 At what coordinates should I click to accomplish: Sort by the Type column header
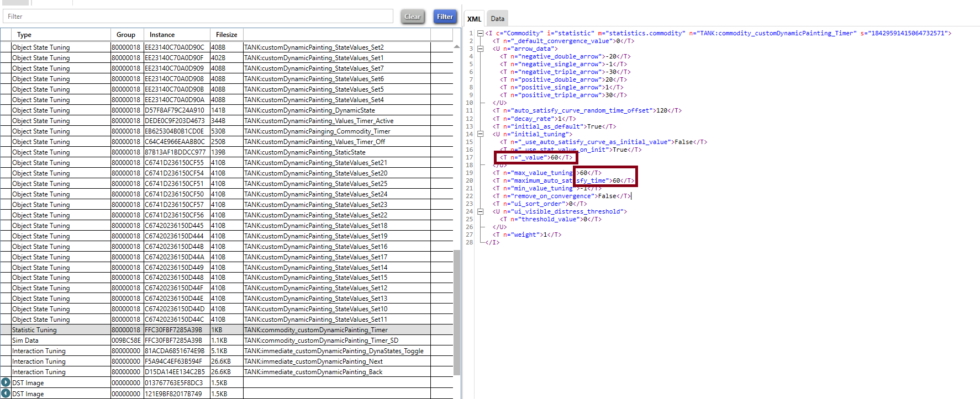point(61,34)
